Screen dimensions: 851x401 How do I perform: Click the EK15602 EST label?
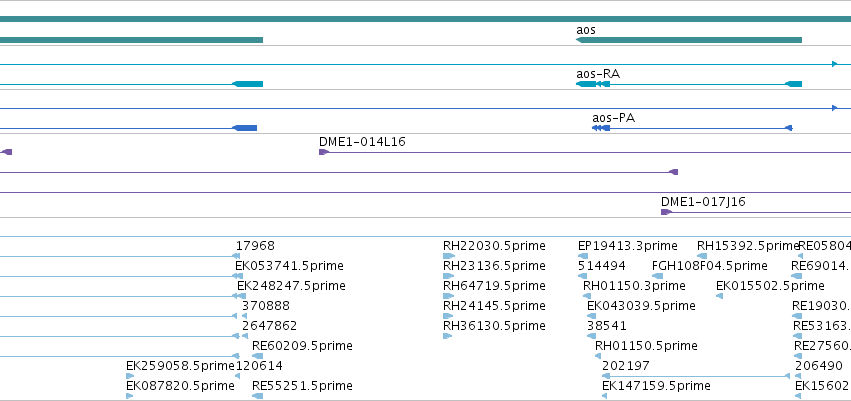[x=822, y=386]
